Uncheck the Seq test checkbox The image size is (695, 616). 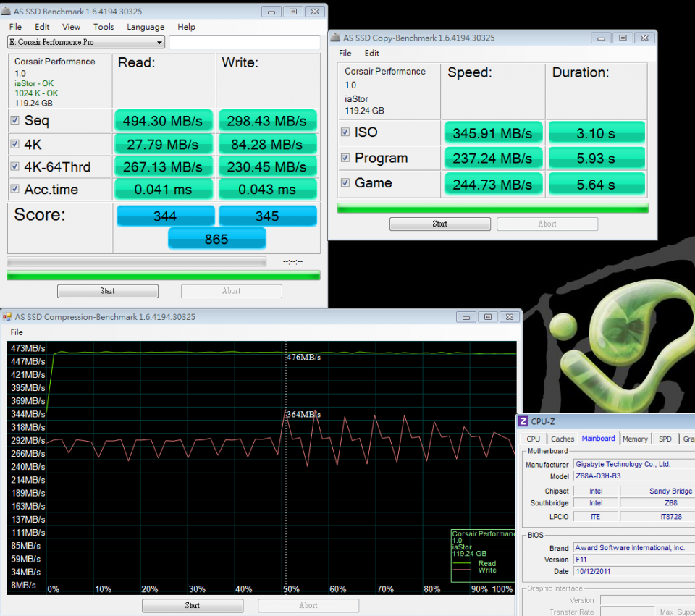tap(15, 120)
